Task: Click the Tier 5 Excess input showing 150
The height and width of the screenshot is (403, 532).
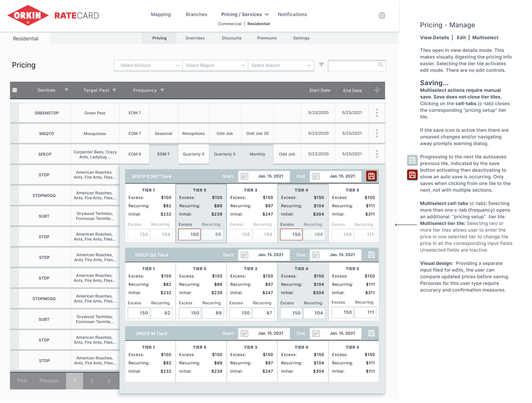Action: tap(189, 235)
